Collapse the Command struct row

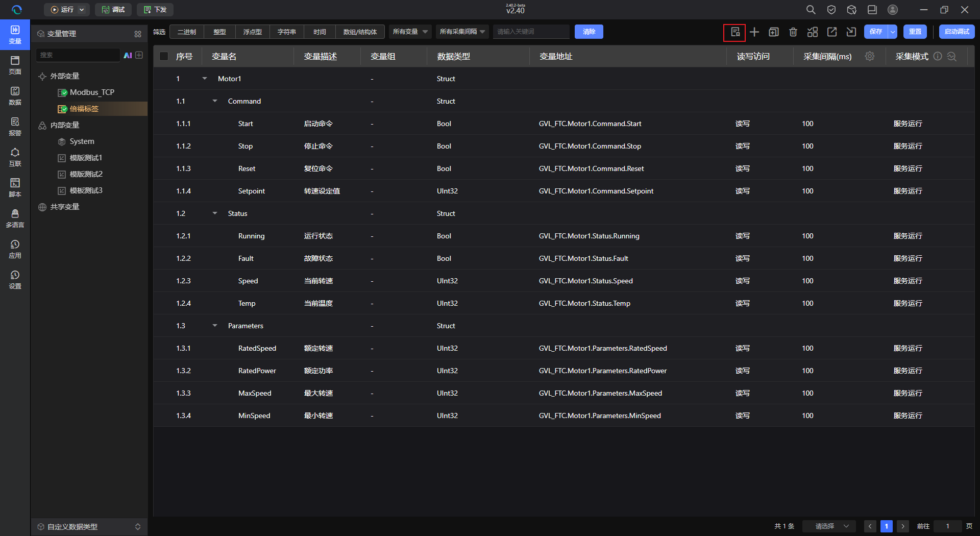pos(215,101)
